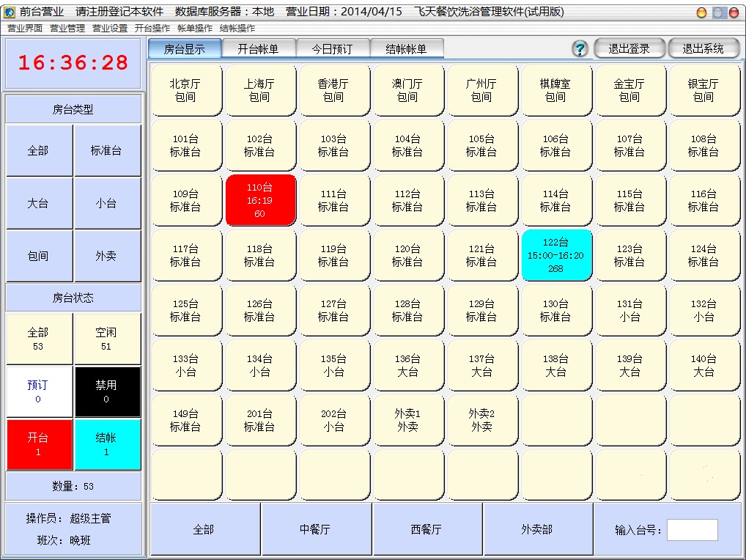Show 空闲 idle tables
Image resolution: width=746 pixels, height=560 pixels.
coord(106,339)
